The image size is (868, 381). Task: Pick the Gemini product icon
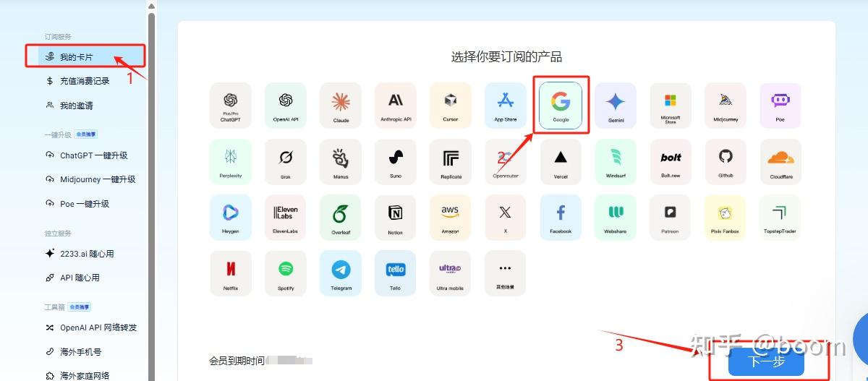616,106
